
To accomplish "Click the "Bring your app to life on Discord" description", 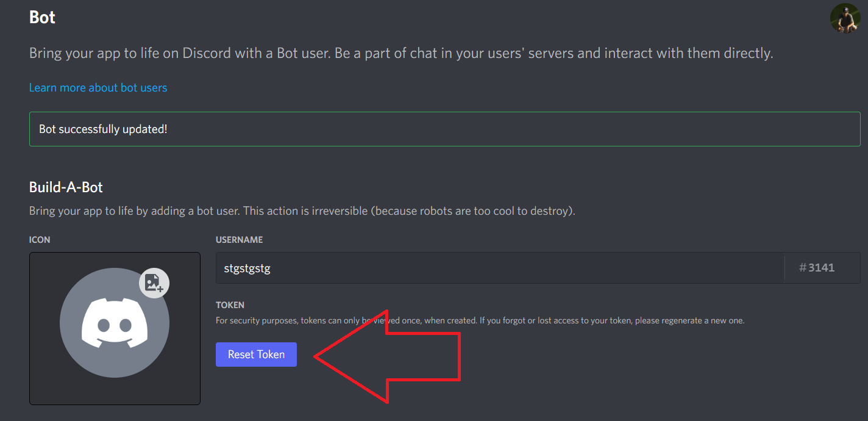I will (401, 53).
